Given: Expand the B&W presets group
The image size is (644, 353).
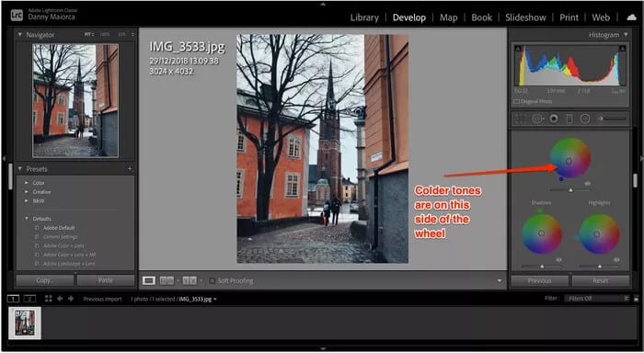Looking at the screenshot, I should (27, 200).
